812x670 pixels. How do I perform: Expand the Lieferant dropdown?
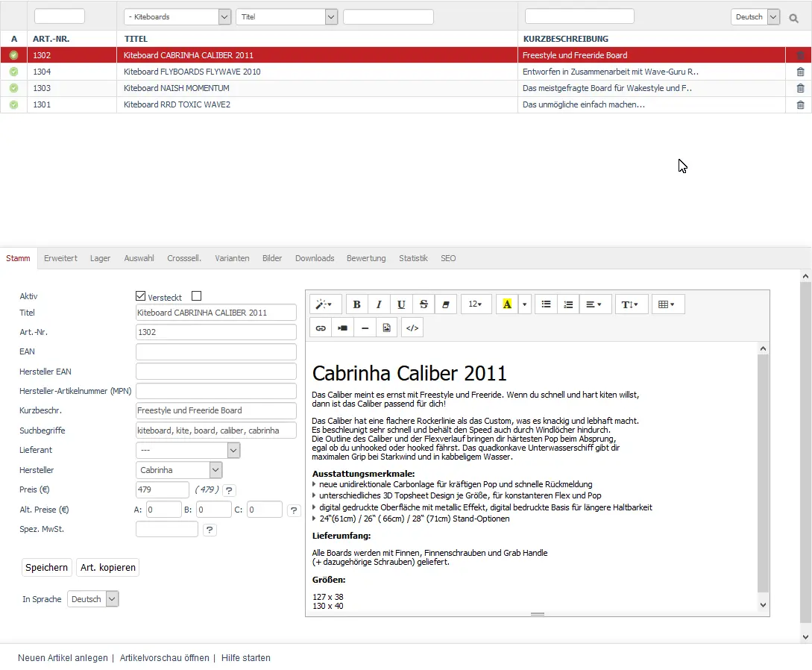coord(233,450)
